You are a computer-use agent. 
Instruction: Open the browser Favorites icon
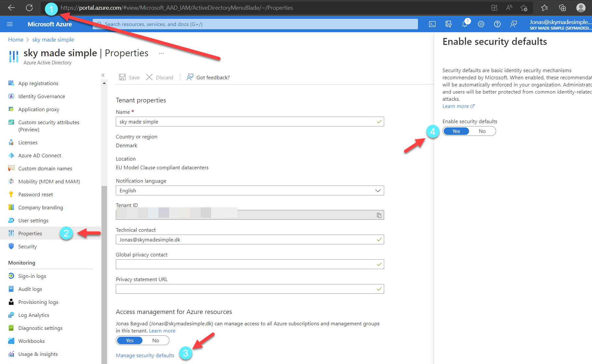(x=545, y=8)
